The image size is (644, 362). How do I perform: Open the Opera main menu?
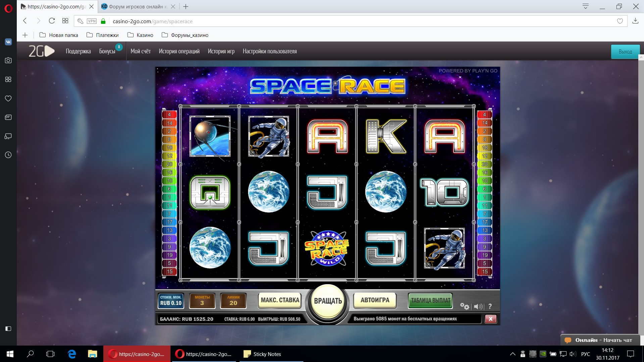coord(8,8)
